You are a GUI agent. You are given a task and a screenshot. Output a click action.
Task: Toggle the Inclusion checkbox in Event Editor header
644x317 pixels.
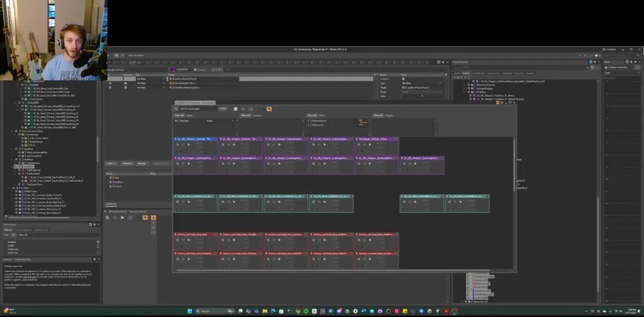point(195,70)
